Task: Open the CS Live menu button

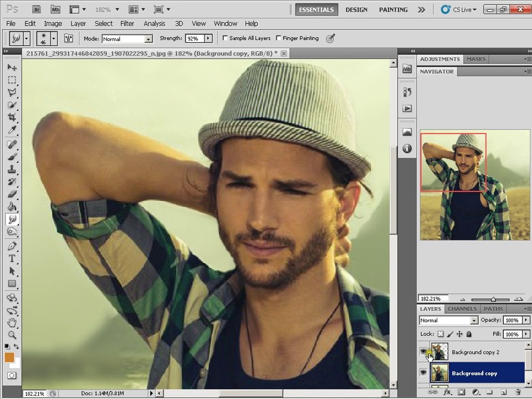Action: (459, 9)
